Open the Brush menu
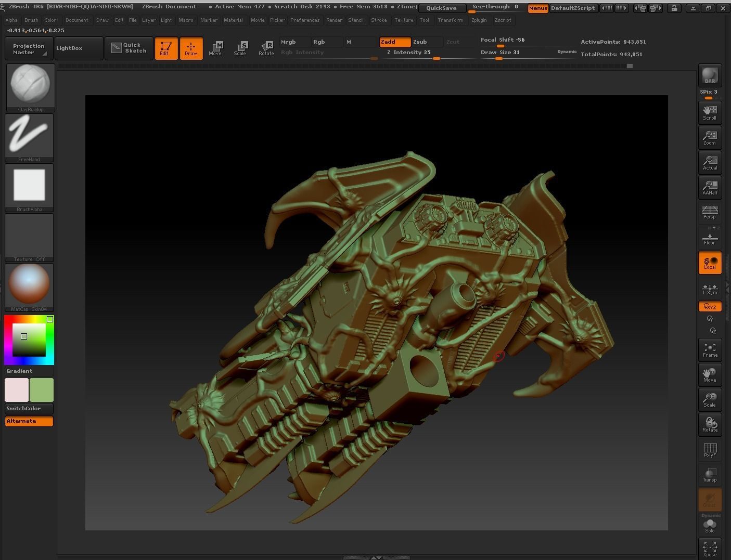Viewport: 731px width, 560px height. 31,20
